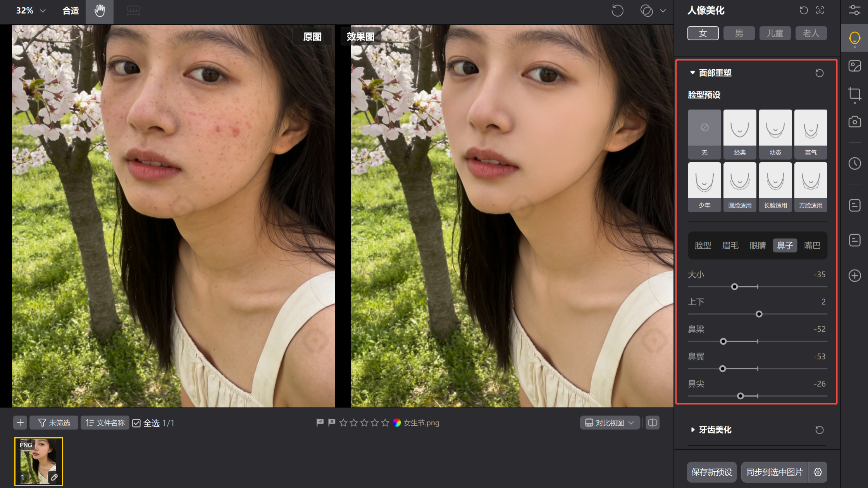Toggle the 全选 checkbox
The image size is (868, 488).
click(136, 423)
